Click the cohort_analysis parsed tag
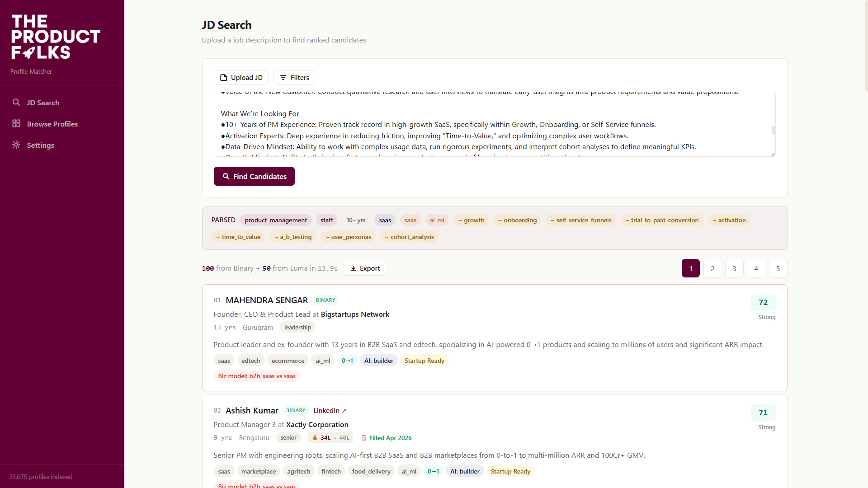This screenshot has height=488, width=868. tap(409, 237)
